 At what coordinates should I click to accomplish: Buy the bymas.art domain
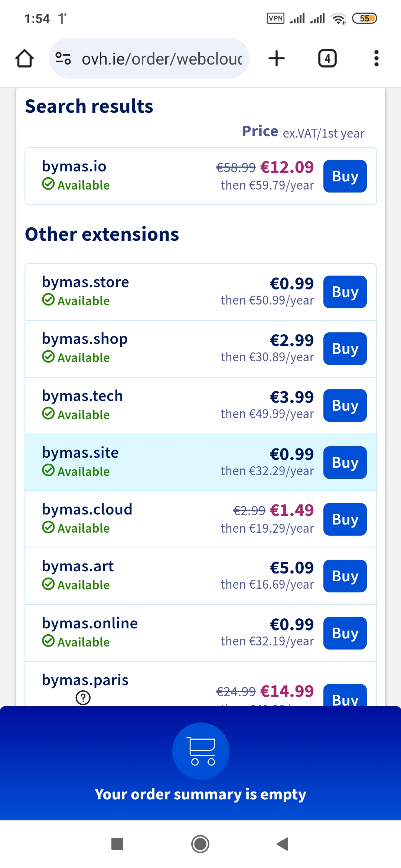[345, 576]
